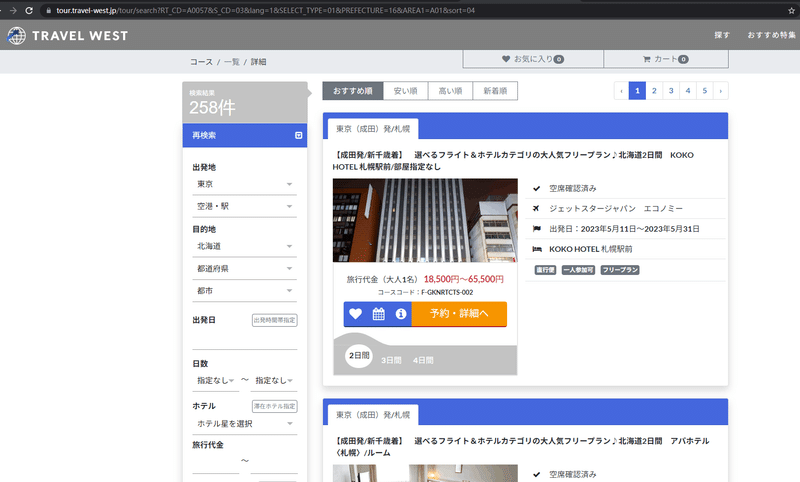Viewport: 800px width, 482px height.
Task: Open the minimum 日数 dropdown
Action: tap(216, 380)
